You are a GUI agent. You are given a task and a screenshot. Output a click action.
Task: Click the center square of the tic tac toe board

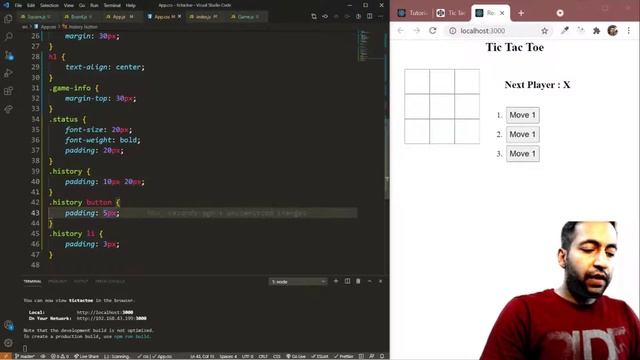(x=442, y=107)
